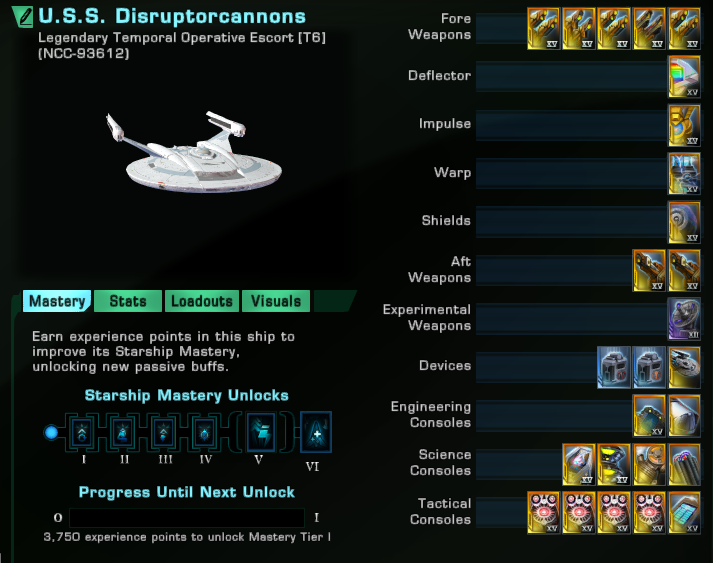The image size is (713, 563).
Task: Click Starship Mastery tier V unlock
Action: pos(260,432)
